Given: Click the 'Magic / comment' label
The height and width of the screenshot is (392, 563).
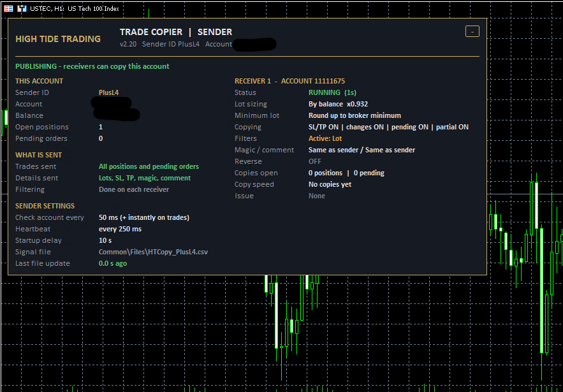Looking at the screenshot, I should click(x=264, y=150).
